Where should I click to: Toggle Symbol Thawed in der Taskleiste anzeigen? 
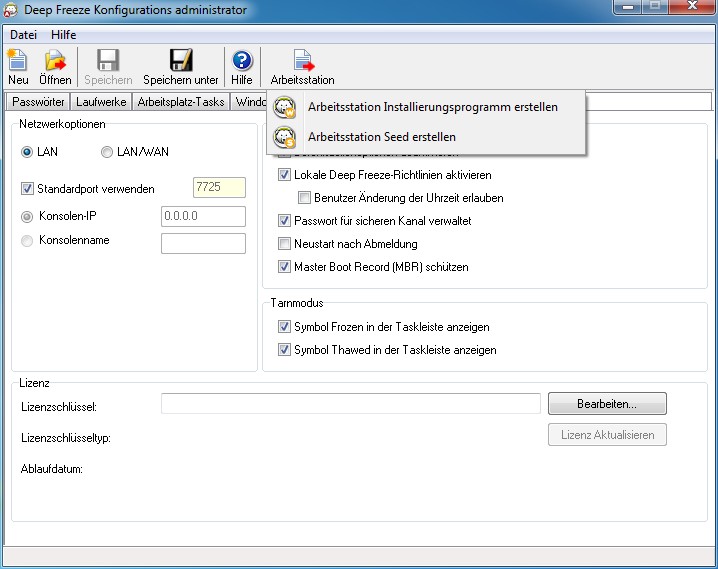[x=284, y=350]
